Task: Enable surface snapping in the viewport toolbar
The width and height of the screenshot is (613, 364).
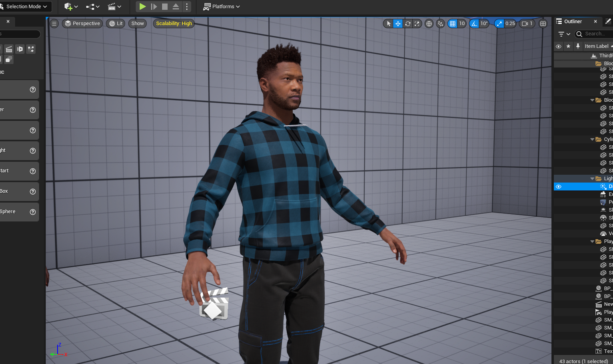Action: pos(440,23)
